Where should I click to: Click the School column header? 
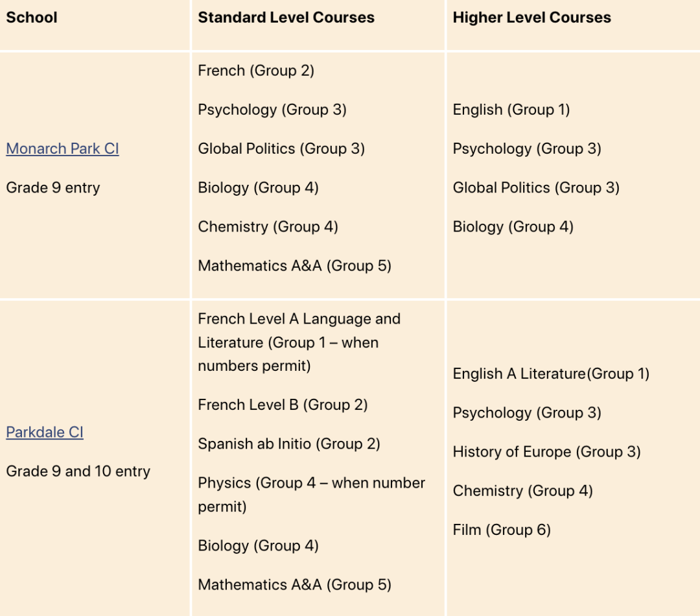32,18
